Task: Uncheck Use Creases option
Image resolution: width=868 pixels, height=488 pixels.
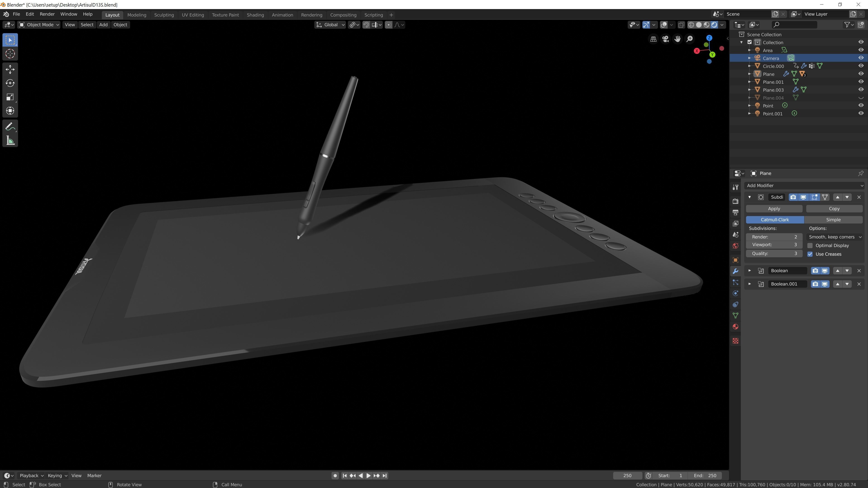Action: pyautogui.click(x=810, y=254)
